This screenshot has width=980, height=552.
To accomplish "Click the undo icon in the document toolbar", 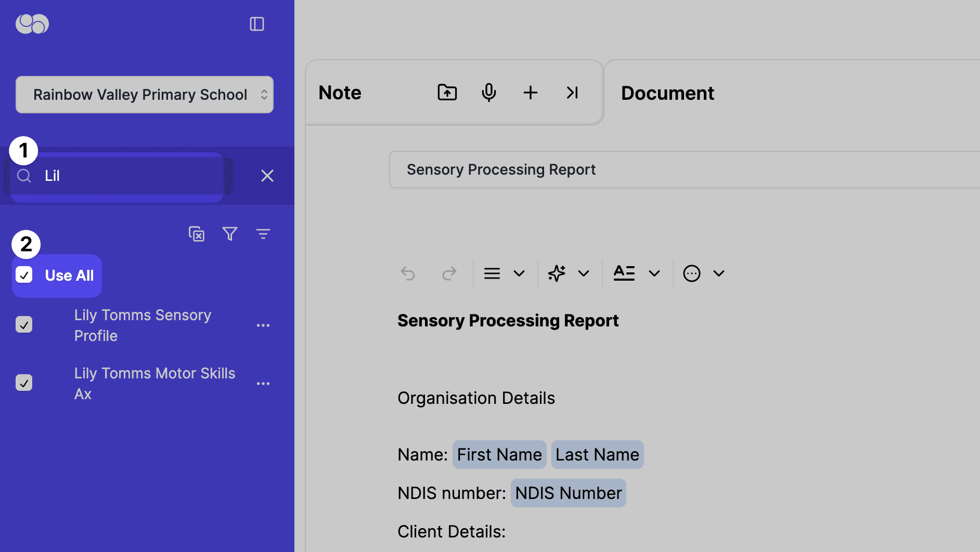I will tap(408, 273).
